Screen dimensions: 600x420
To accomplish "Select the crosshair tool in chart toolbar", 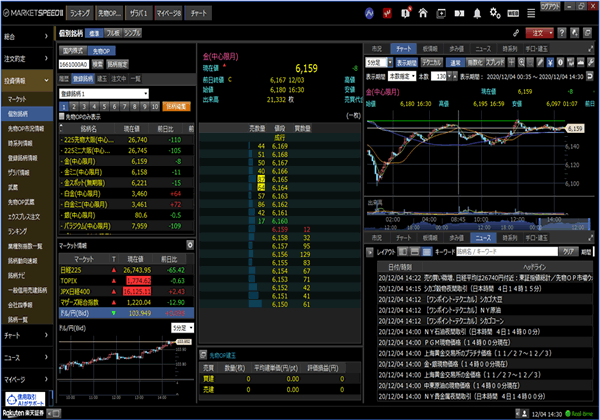I will tap(511, 62).
